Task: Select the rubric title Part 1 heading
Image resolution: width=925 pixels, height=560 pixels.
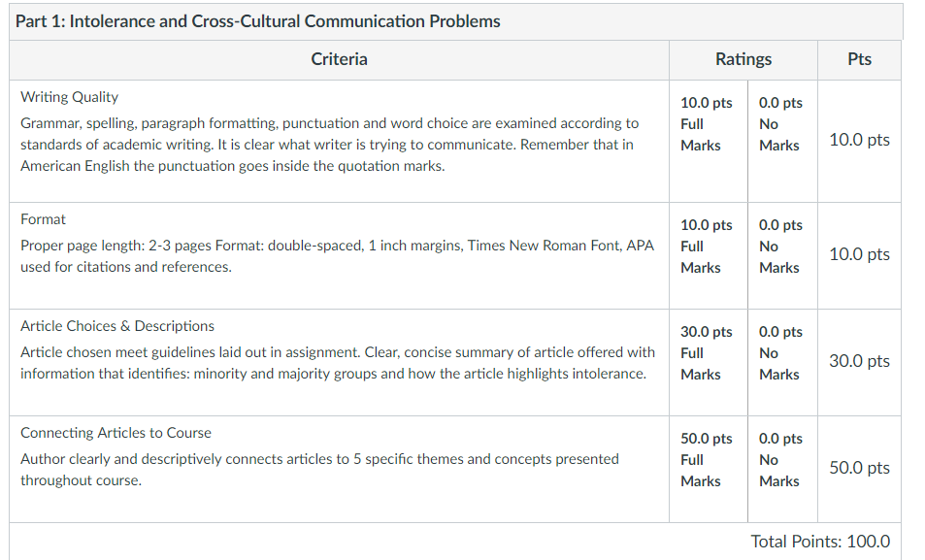Action: [258, 21]
